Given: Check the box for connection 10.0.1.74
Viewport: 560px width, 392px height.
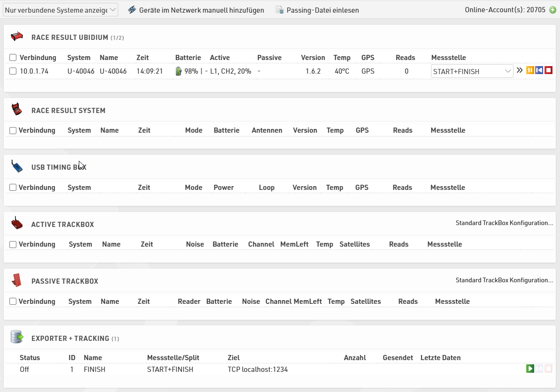Looking at the screenshot, I should pos(13,71).
